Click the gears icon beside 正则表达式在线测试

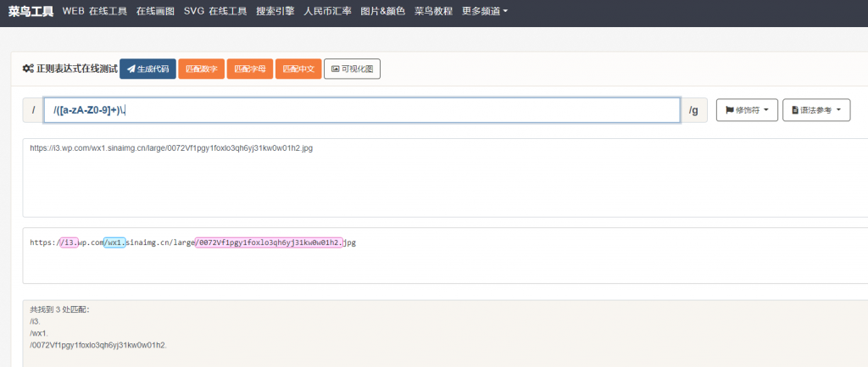pyautogui.click(x=28, y=70)
